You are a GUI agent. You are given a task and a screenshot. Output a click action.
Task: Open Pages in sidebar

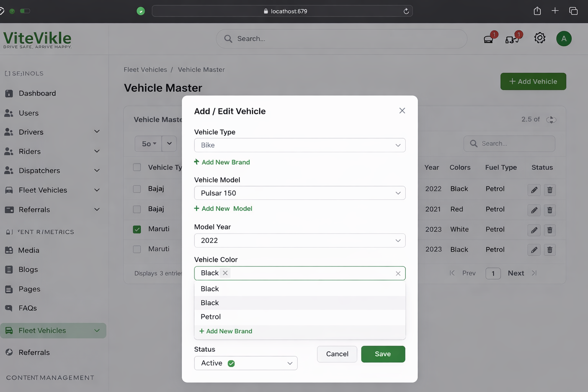coord(29,289)
